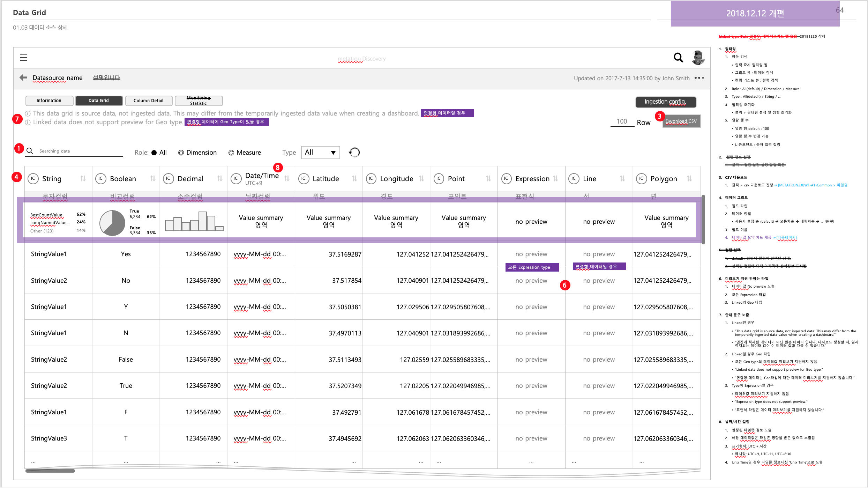Click the Download CSV button
The image size is (868, 488).
(681, 121)
